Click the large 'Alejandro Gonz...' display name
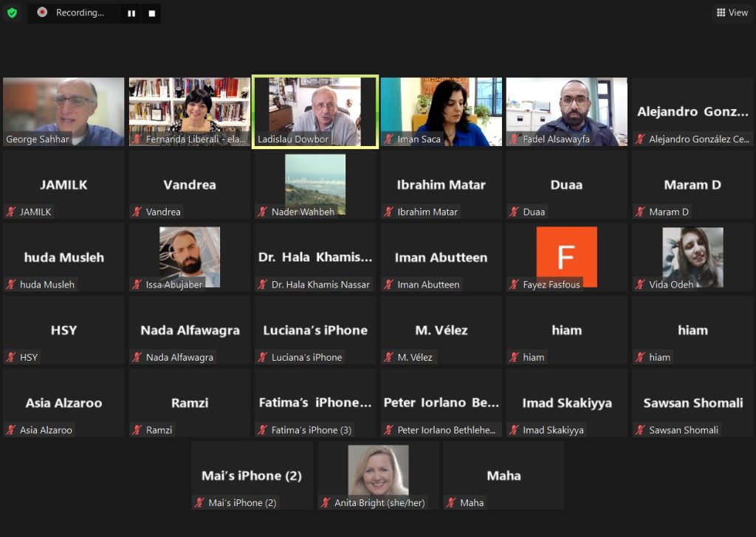Viewport: 756px width, 537px height. pyautogui.click(x=693, y=111)
